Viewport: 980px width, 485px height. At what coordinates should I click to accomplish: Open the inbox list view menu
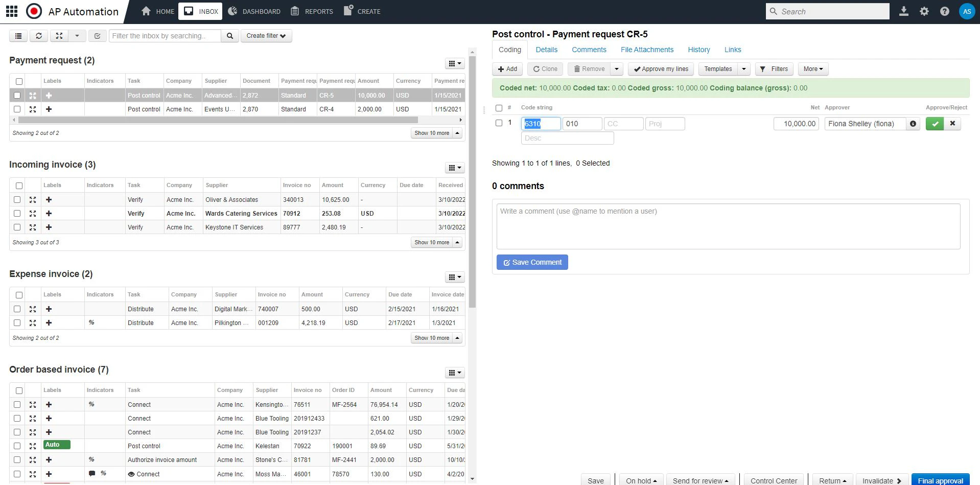pyautogui.click(x=18, y=36)
